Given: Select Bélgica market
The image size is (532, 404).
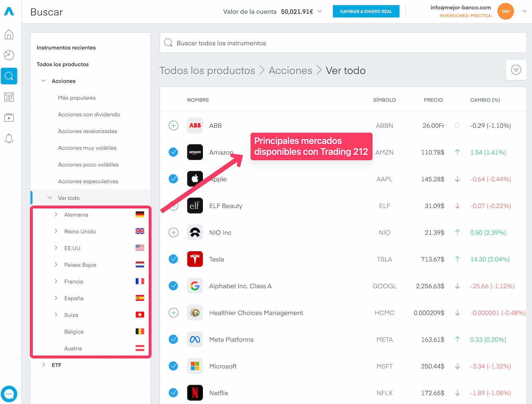Looking at the screenshot, I should tap(74, 332).
